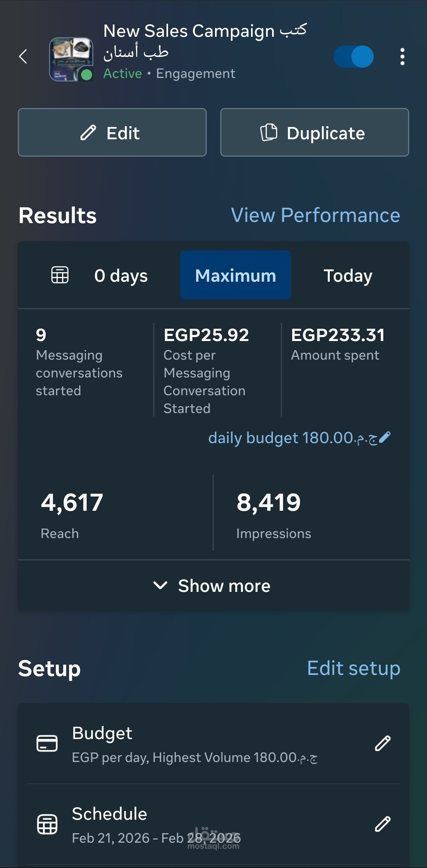427x868 pixels.
Task: Click the Show more chevron arrow
Action: pyautogui.click(x=160, y=585)
